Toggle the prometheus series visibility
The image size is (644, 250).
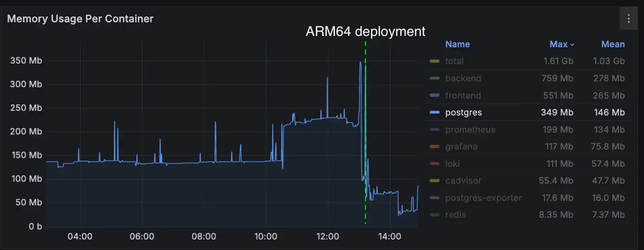(x=470, y=130)
